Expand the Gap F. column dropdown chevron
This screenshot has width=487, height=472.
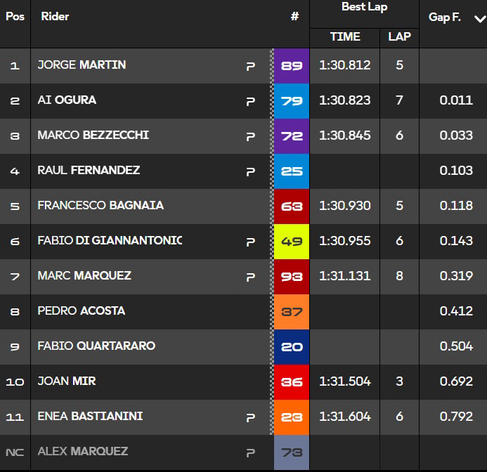click(x=480, y=19)
